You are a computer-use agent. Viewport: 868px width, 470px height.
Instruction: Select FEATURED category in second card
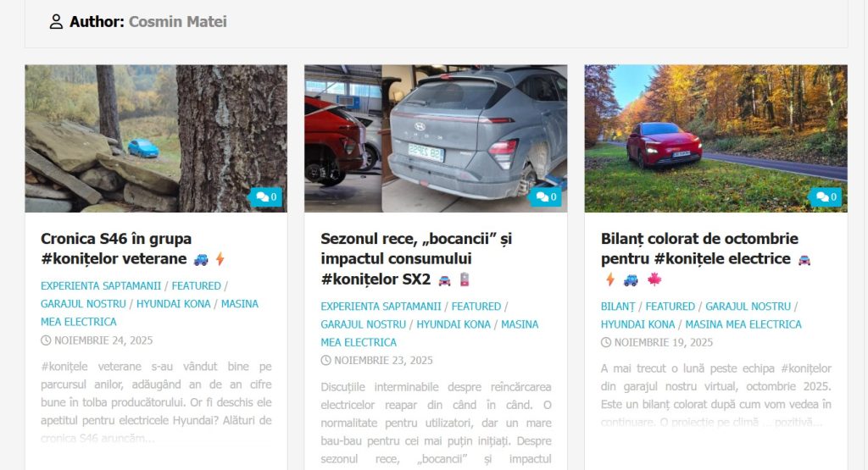(476, 307)
